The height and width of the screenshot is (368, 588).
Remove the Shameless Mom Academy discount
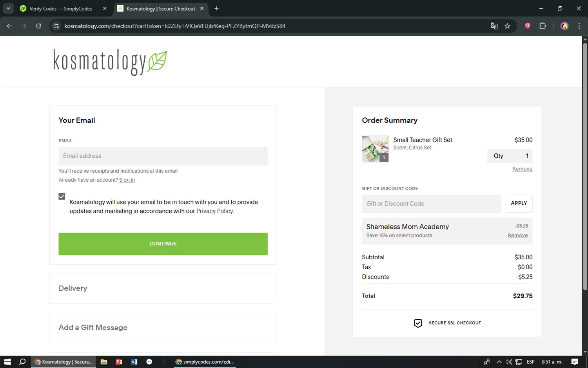pyautogui.click(x=518, y=236)
